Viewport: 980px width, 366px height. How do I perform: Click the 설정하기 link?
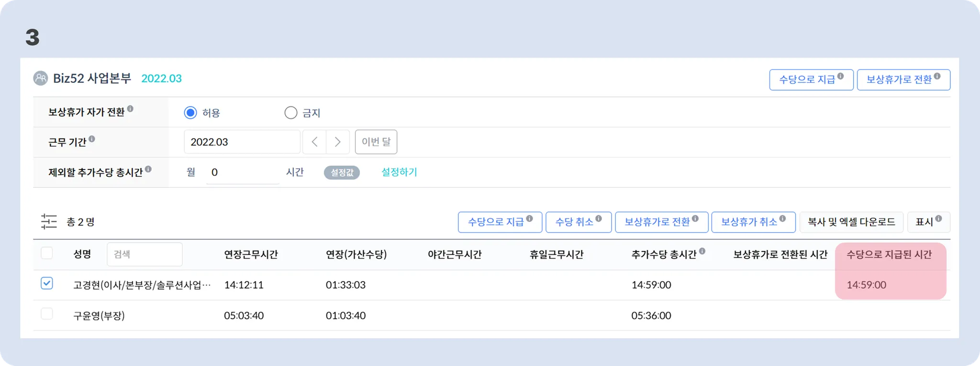[399, 172]
